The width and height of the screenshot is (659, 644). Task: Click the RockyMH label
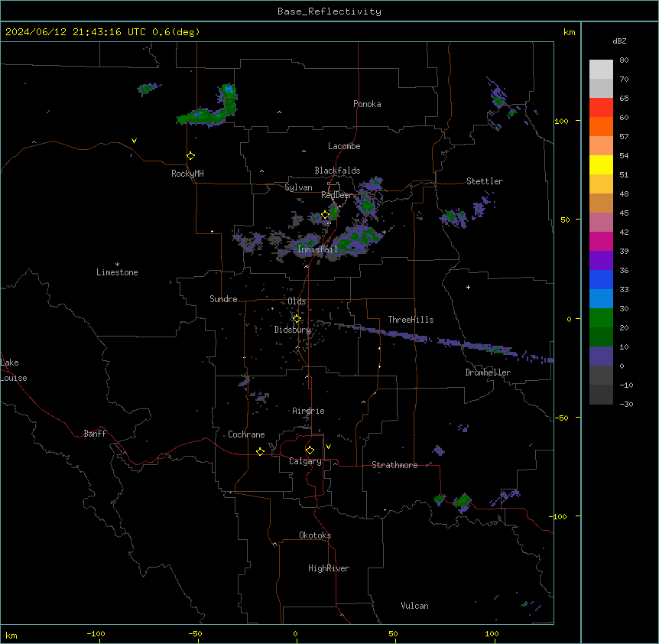click(x=187, y=174)
